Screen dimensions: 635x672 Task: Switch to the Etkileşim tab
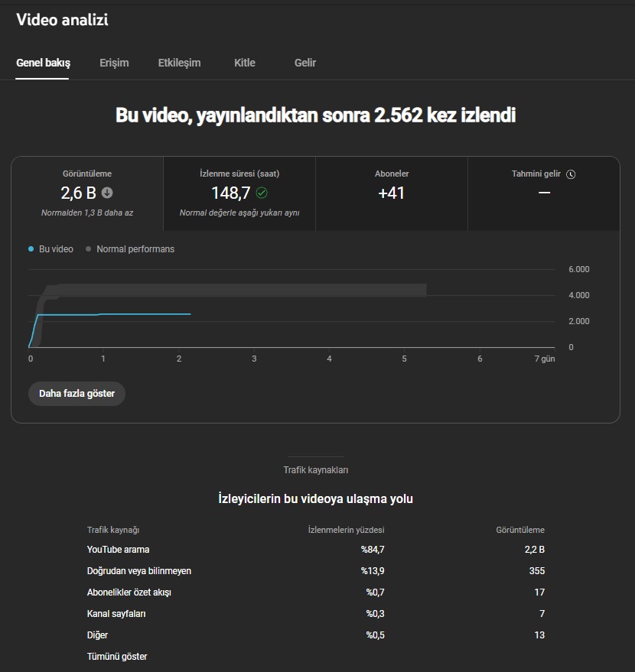click(x=179, y=63)
